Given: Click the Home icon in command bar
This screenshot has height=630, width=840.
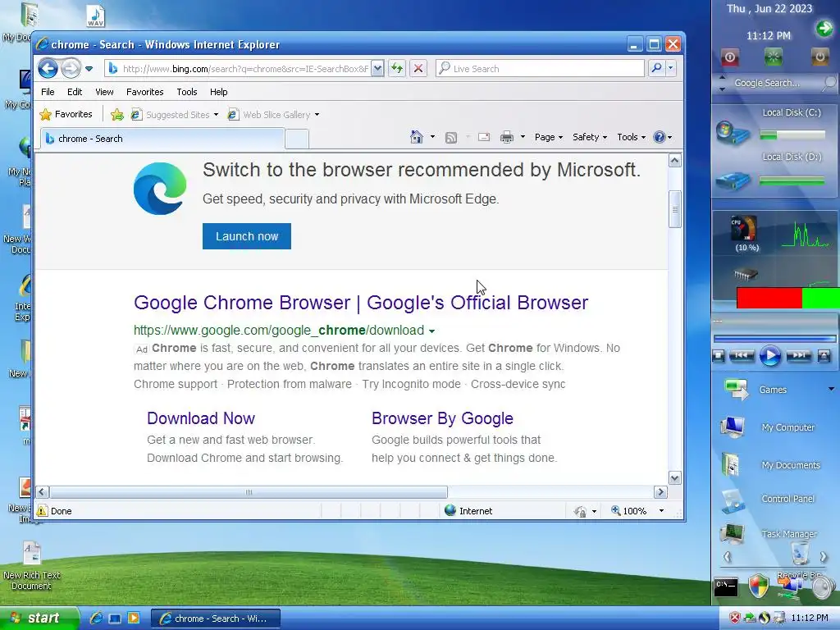Looking at the screenshot, I should click(x=416, y=137).
